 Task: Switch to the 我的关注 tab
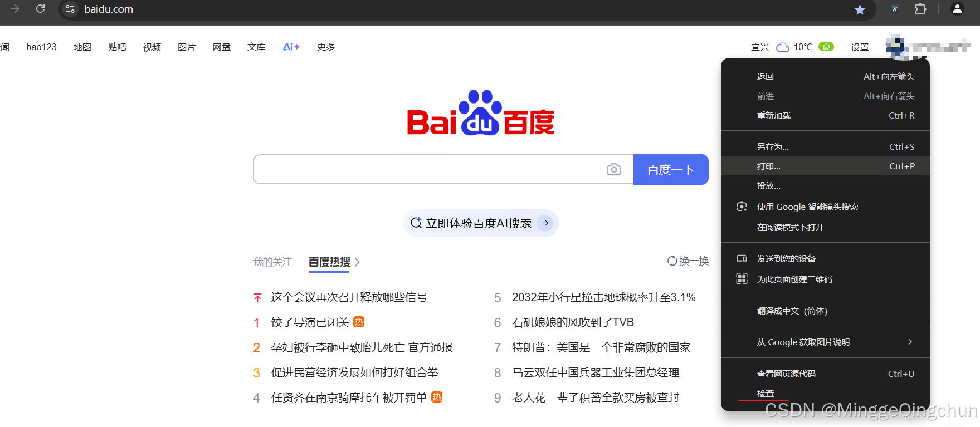(272, 262)
